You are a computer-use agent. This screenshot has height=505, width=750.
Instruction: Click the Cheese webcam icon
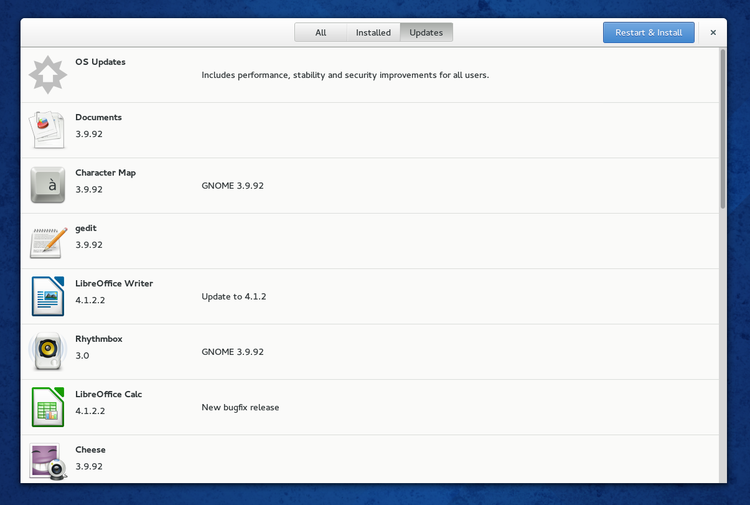[x=47, y=461]
